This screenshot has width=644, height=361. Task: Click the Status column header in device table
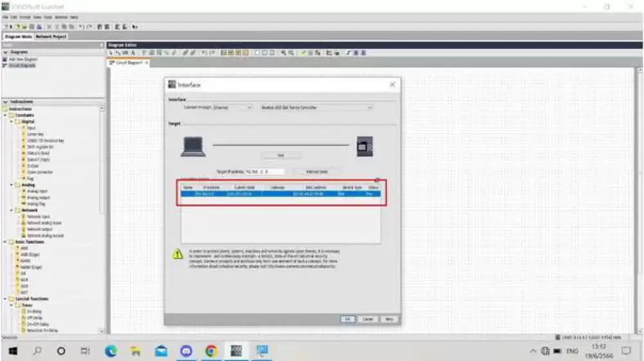[373, 187]
